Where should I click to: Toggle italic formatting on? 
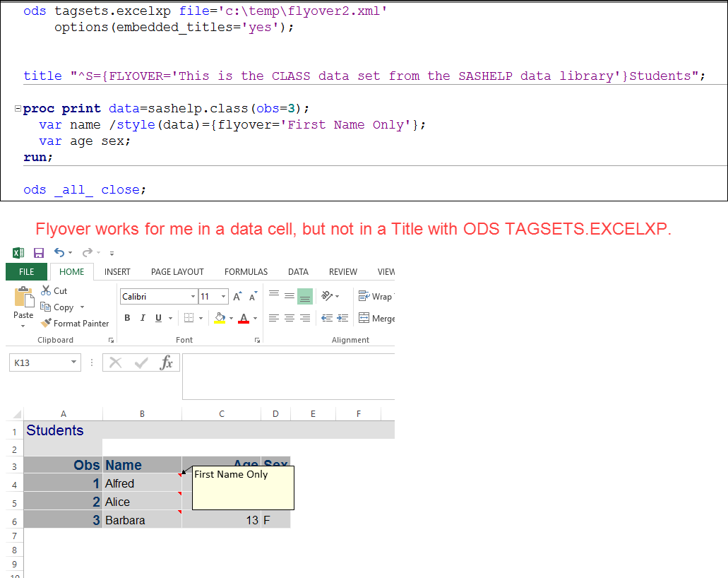tap(142, 317)
